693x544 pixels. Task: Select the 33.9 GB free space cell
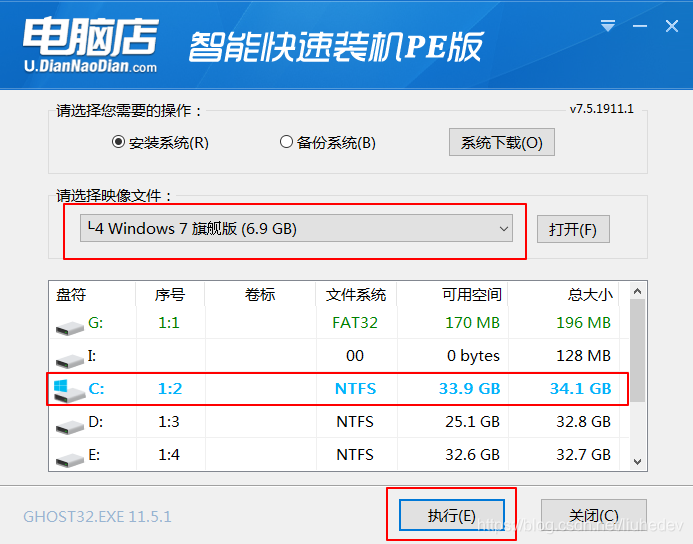[x=469, y=388]
